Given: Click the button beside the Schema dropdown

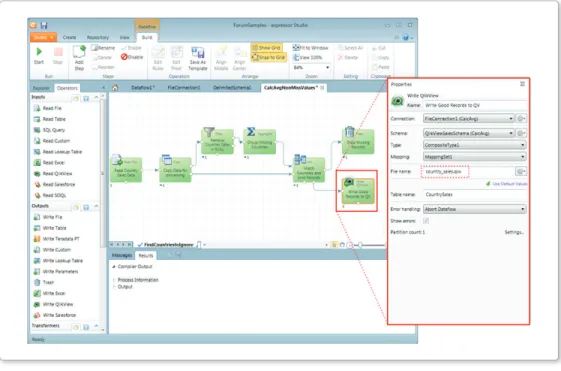Looking at the screenshot, I should click(x=521, y=133).
